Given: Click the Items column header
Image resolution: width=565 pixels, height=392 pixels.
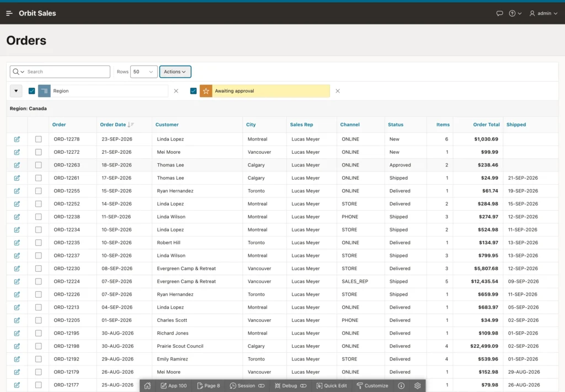Looking at the screenshot, I should [443, 125].
